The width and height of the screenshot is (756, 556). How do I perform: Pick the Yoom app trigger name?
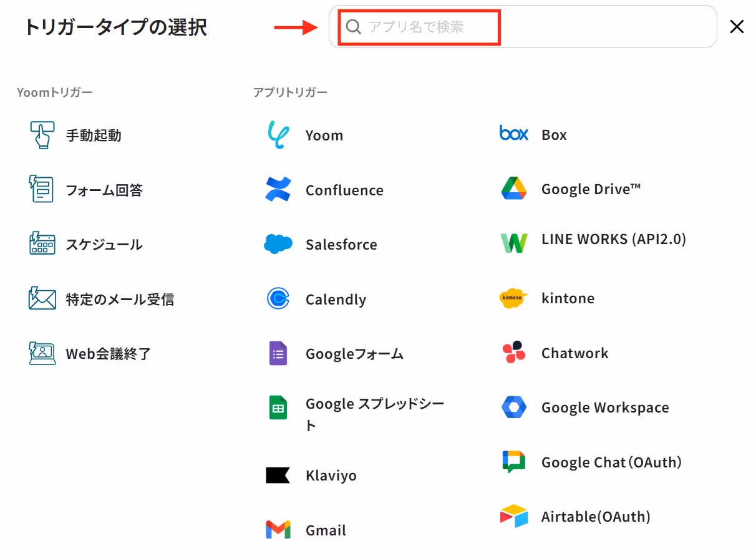click(x=324, y=135)
